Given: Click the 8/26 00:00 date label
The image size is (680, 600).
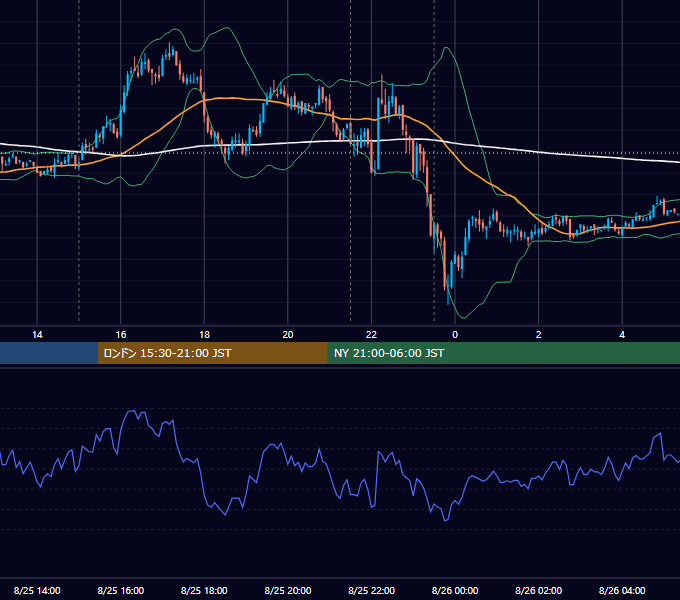Looking at the screenshot, I should click(455, 590).
